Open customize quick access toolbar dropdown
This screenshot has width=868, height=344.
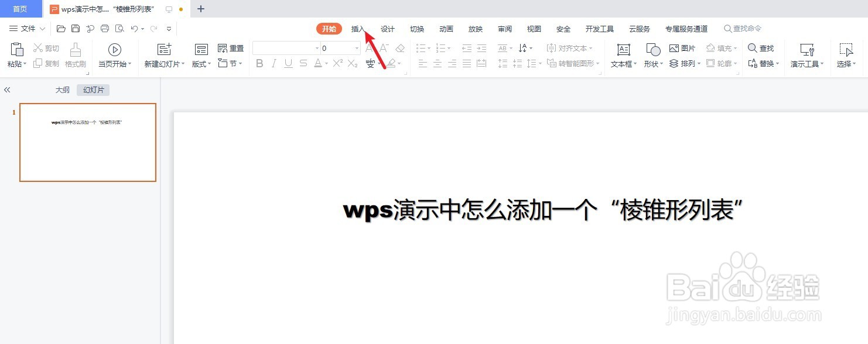[x=169, y=29]
